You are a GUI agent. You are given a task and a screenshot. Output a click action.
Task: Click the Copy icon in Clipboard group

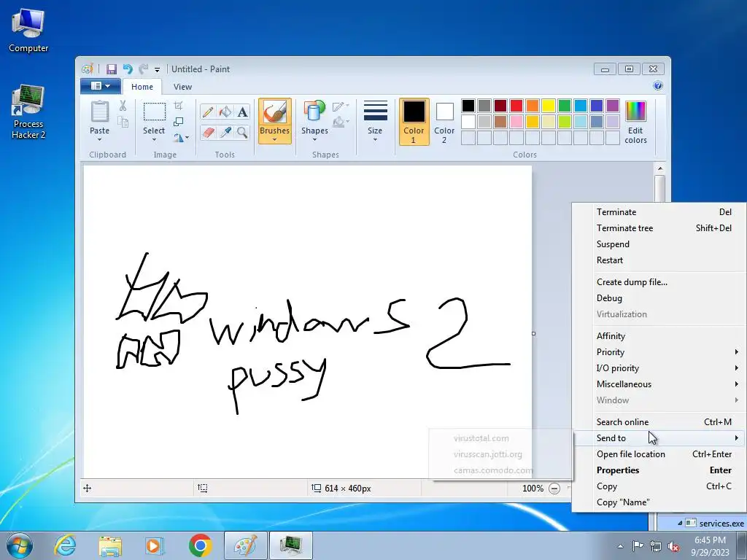(123, 122)
